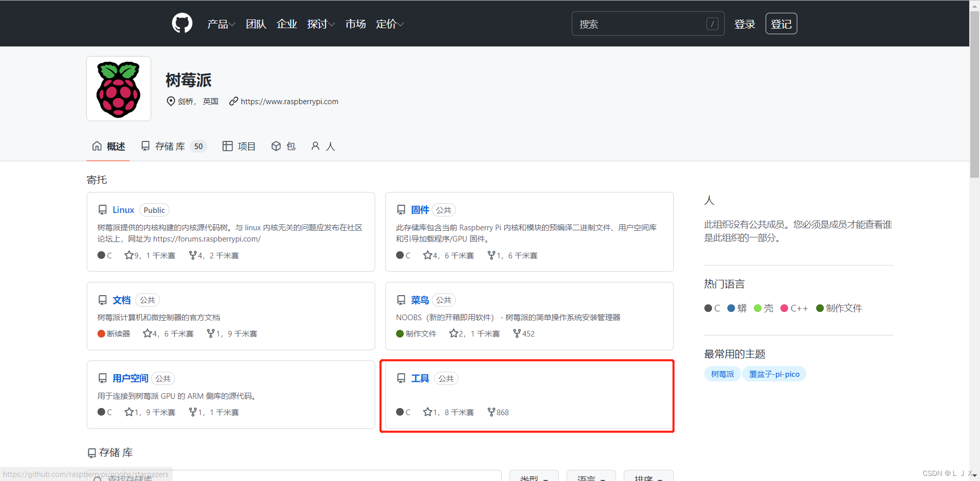Open the 排序 sort dropdown
This screenshot has width=980, height=481.
pyautogui.click(x=648, y=476)
